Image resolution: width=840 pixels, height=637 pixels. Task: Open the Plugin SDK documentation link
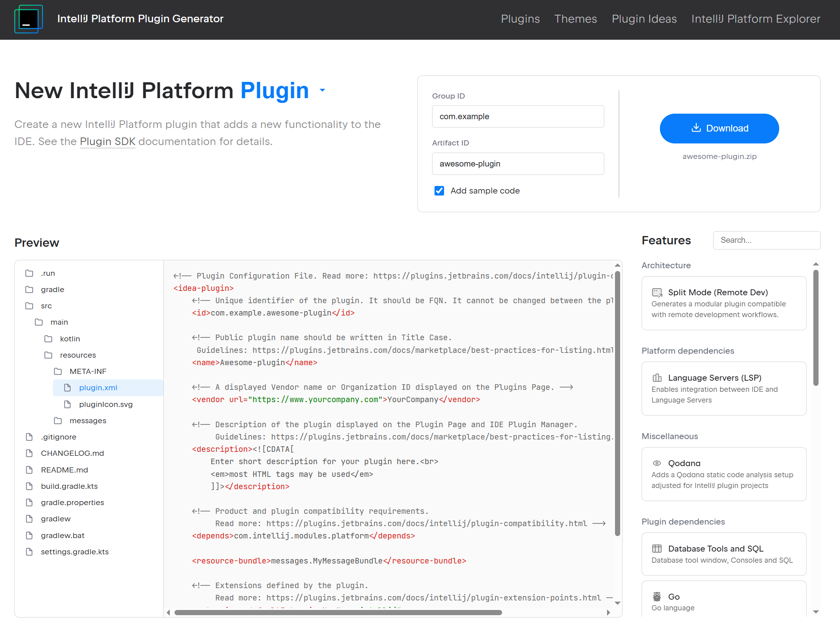108,141
